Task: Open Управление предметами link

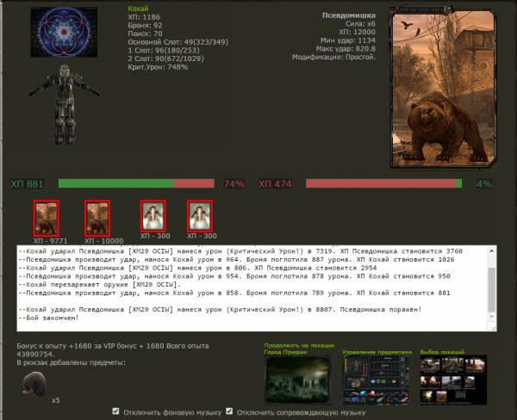Action: (x=377, y=352)
